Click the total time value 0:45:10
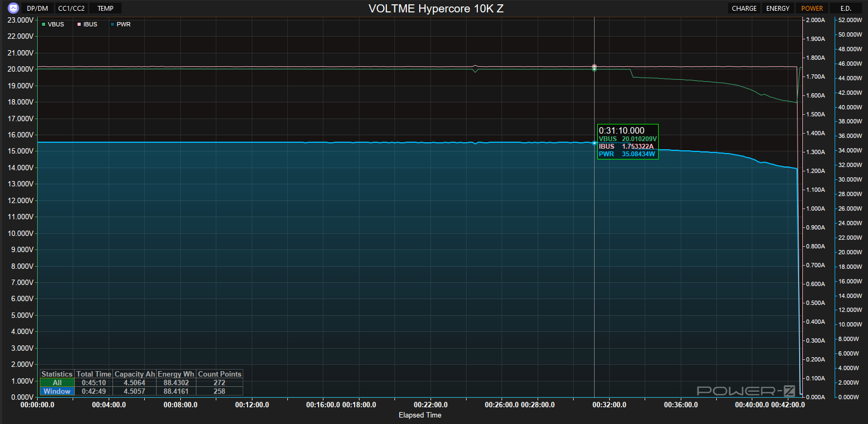Image resolution: width=868 pixels, height=424 pixels. pos(94,383)
